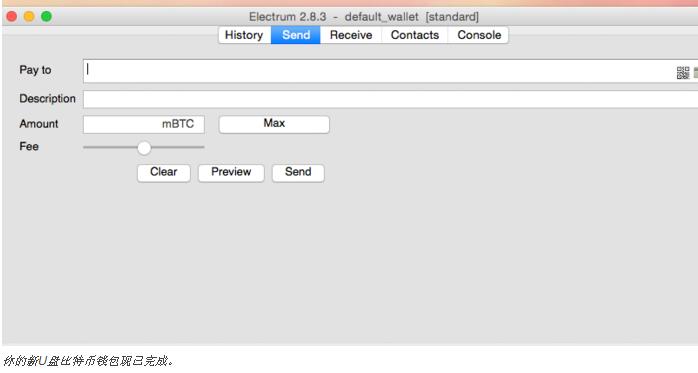
Task: Open the Contacts tab
Action: (x=414, y=35)
